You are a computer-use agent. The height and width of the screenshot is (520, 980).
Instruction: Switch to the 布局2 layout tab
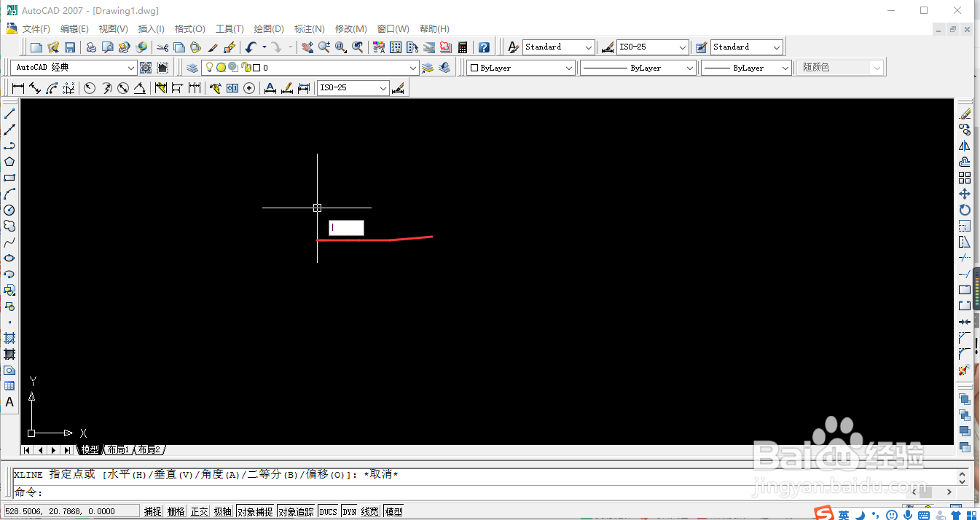pyautogui.click(x=149, y=450)
